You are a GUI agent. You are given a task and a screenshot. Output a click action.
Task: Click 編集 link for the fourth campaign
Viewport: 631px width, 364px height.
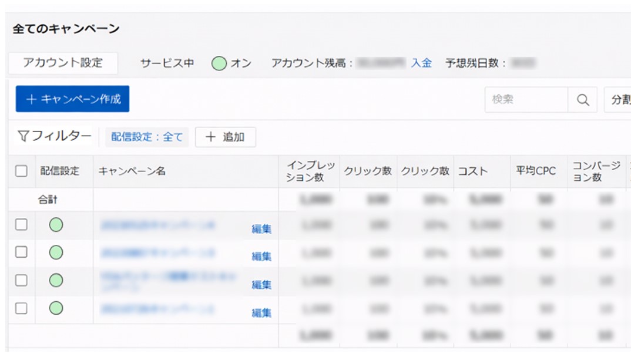coord(261,312)
